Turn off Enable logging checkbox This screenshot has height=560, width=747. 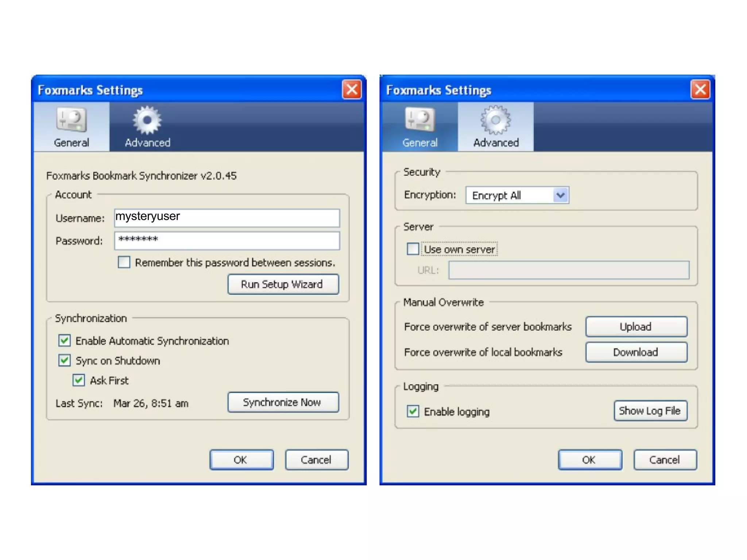tap(413, 412)
